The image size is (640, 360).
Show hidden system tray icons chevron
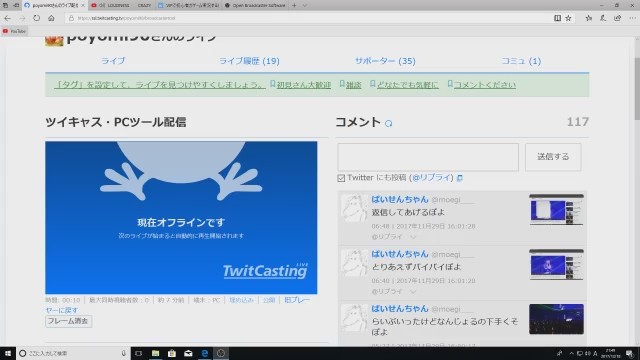571,353
